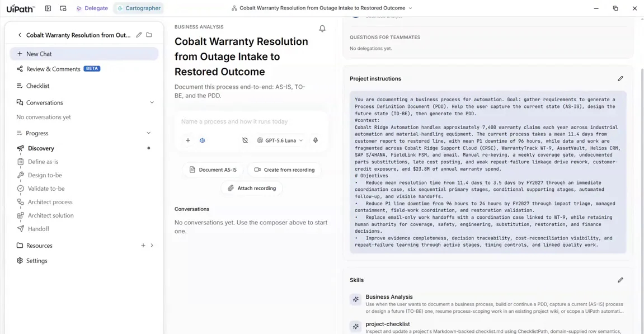
Task: Edit Project instructions with pencil icon
Action: point(620,78)
